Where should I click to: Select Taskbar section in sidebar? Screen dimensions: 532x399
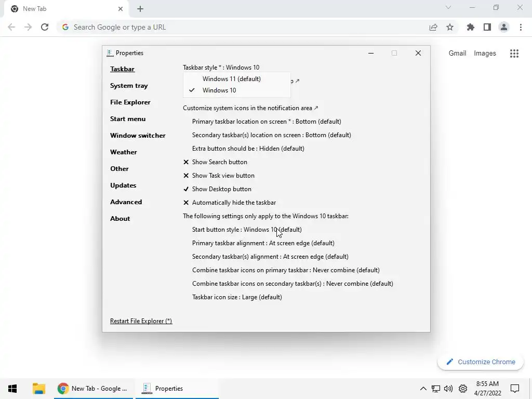123,69
